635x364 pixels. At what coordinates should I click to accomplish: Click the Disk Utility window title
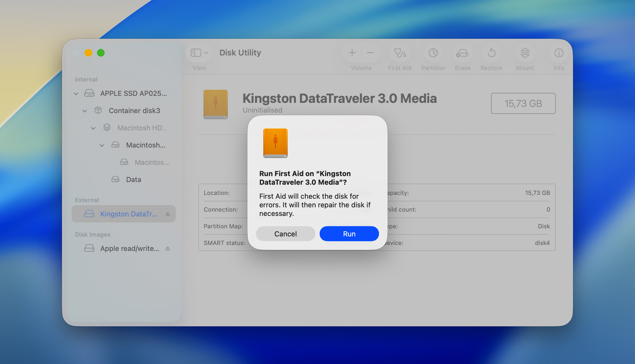(x=240, y=52)
